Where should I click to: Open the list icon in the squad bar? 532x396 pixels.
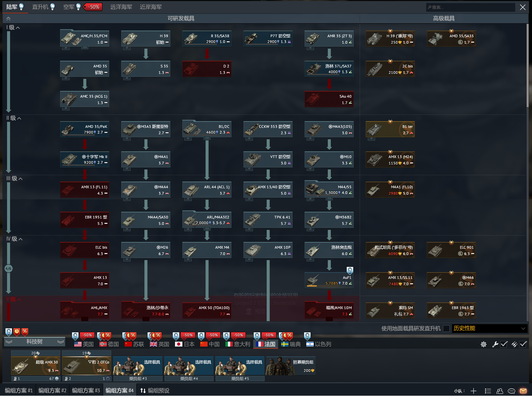coord(488,391)
